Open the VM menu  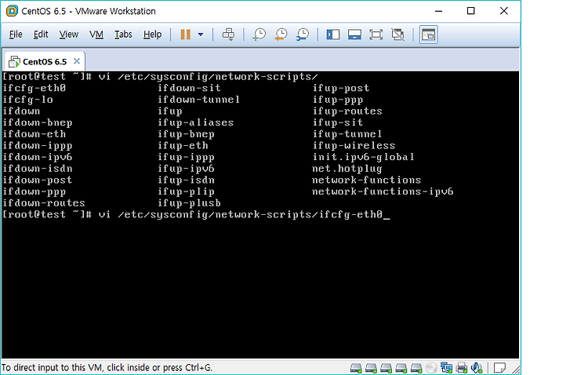[96, 35]
